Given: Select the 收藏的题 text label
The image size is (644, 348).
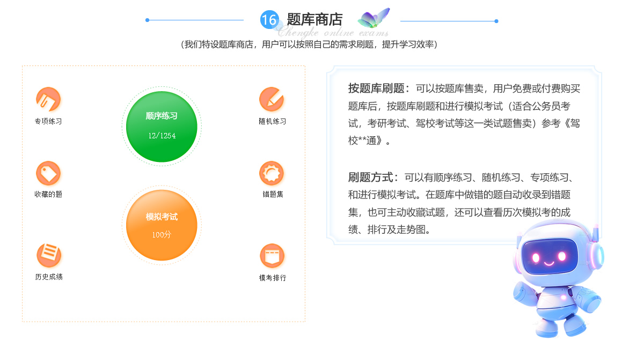Looking at the screenshot, I should [48, 194].
